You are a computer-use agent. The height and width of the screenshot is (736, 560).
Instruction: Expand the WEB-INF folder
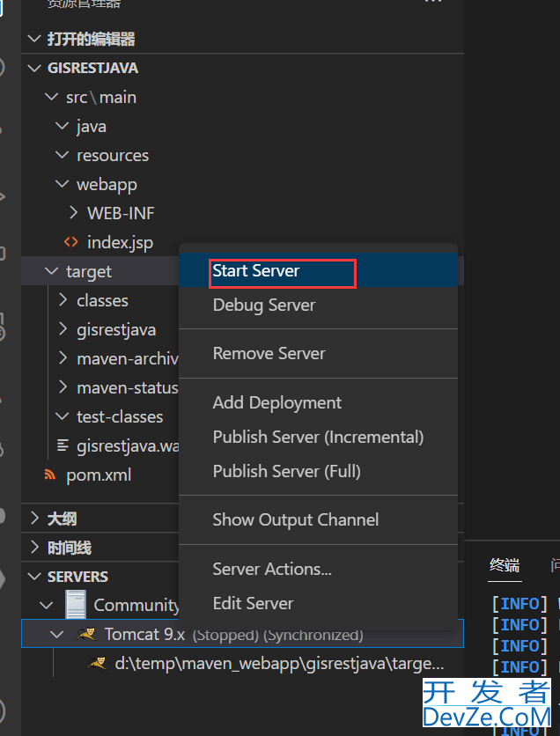73,213
